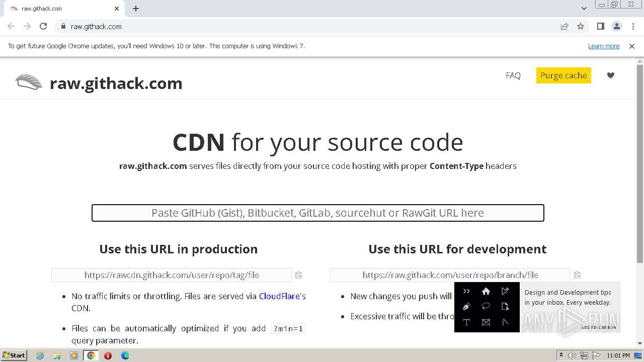Screen dimensions: 644x362
Task: Reload the page
Action: tap(43, 26)
